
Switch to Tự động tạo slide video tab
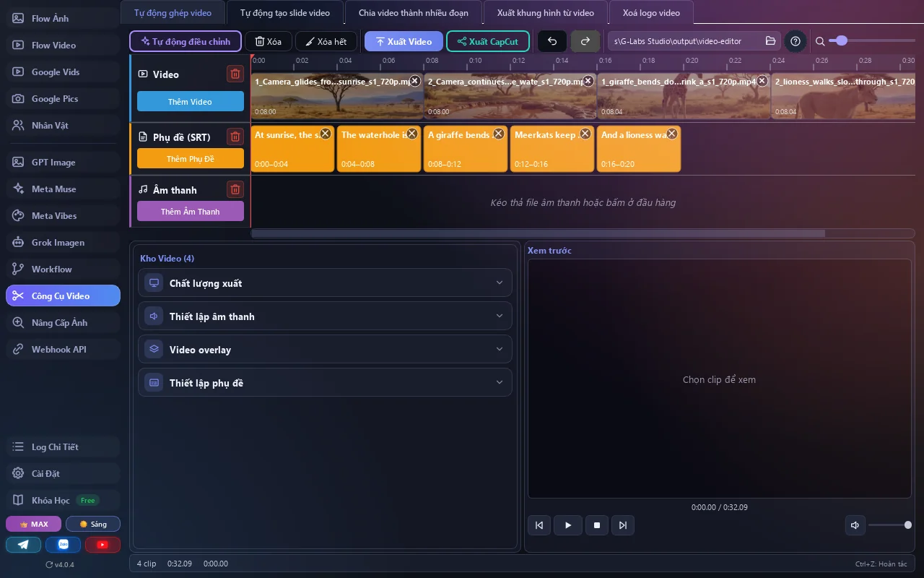click(285, 13)
